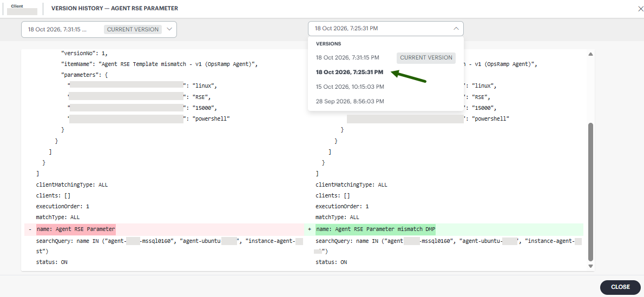This screenshot has height=297, width=644.
Task: Click removed line 'name: Agent RSE Parameter'
Action: [x=76, y=229]
